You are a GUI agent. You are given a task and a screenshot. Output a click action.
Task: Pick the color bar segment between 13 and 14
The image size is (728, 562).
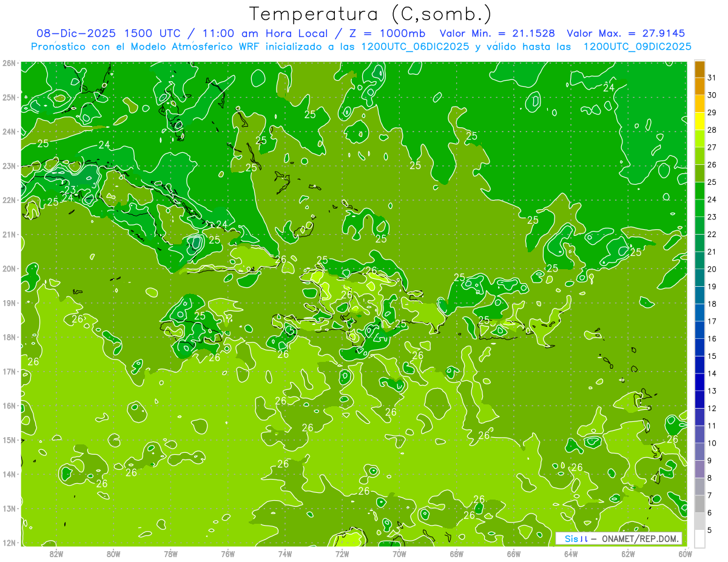[699, 382]
